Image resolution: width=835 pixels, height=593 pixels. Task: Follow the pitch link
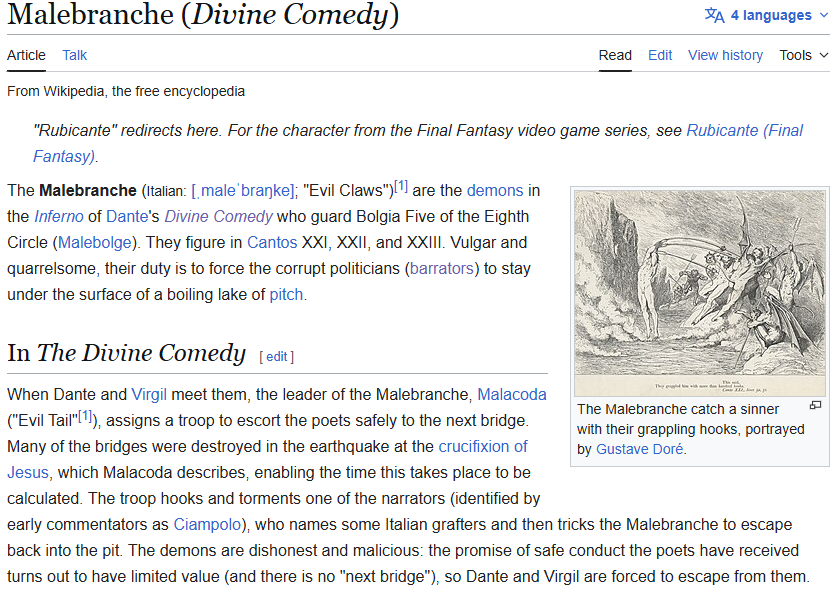click(x=286, y=295)
